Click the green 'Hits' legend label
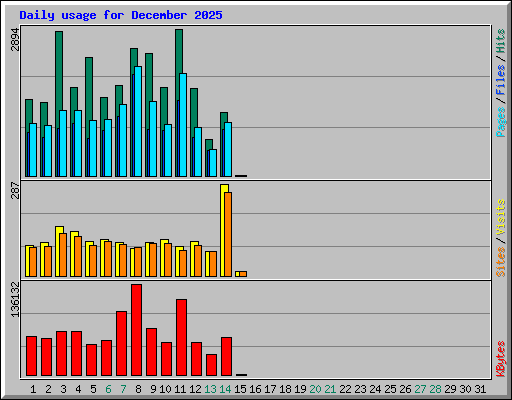The height and width of the screenshot is (400, 512). [501, 41]
